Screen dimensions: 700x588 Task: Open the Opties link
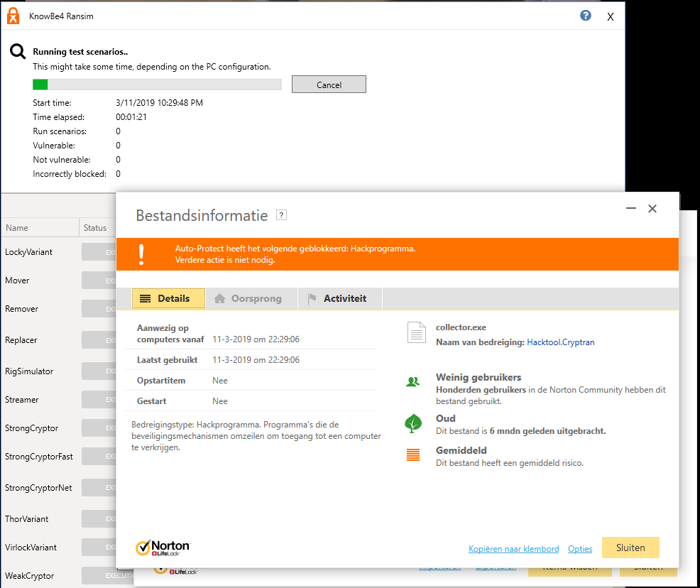[580, 549]
